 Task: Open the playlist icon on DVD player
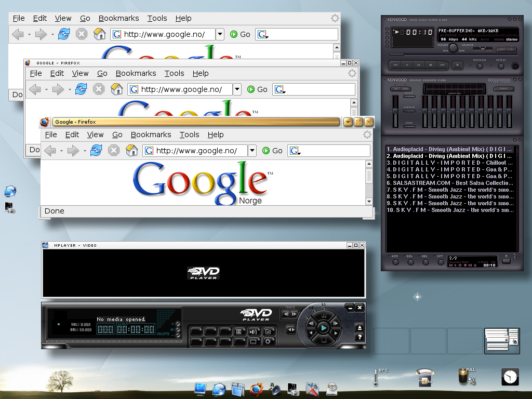point(239,331)
